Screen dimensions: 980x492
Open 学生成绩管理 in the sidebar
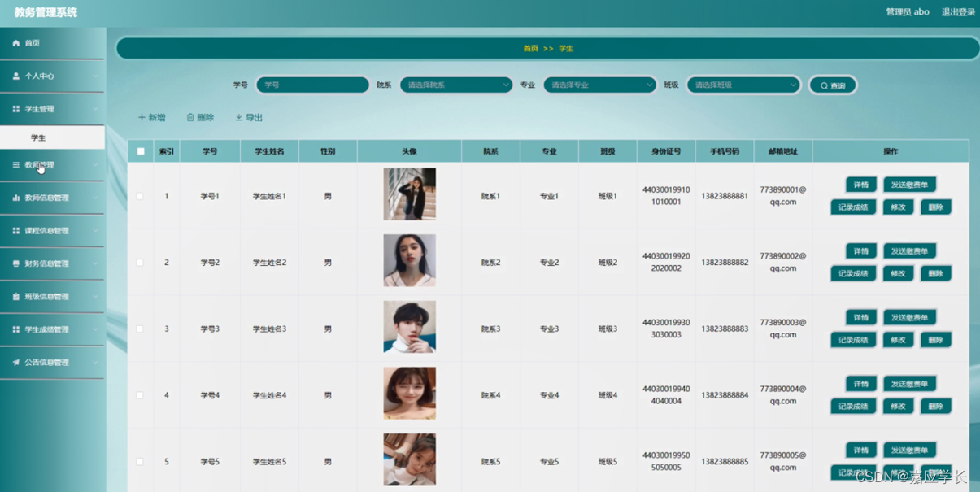tap(52, 329)
